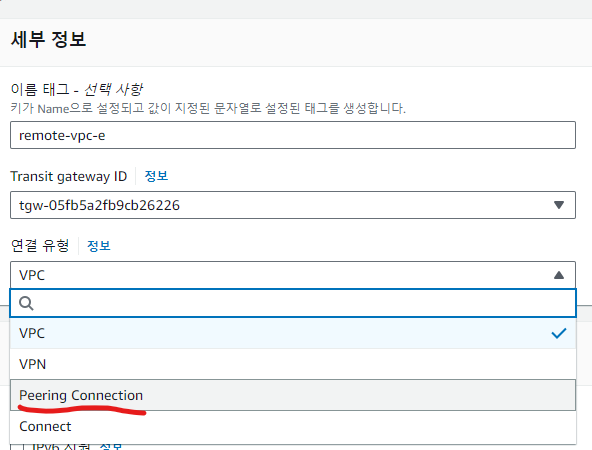Choose Peering Connection option

(x=293, y=395)
